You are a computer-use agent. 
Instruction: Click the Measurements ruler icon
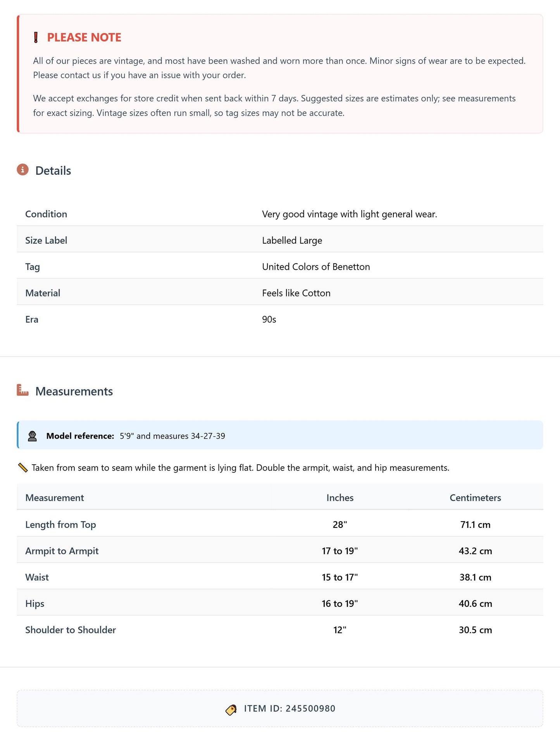point(23,390)
